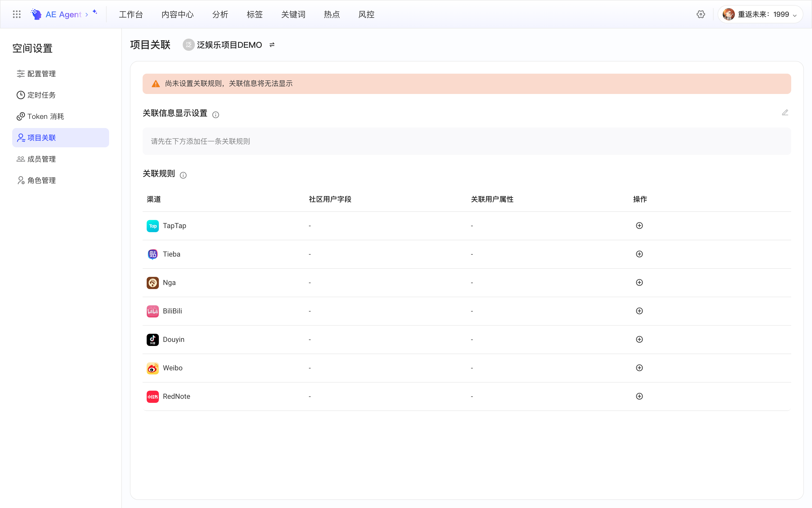812x508 pixels.
Task: Select 项目关联 in the sidebar
Action: pyautogui.click(x=61, y=138)
